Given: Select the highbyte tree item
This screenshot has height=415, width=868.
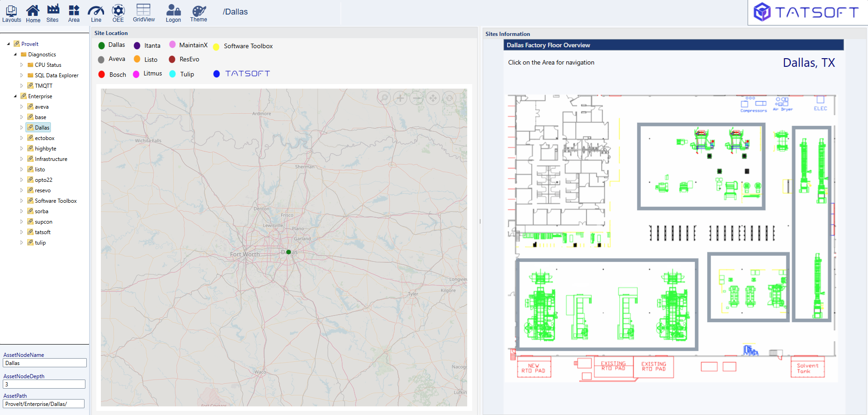Looking at the screenshot, I should (x=45, y=149).
